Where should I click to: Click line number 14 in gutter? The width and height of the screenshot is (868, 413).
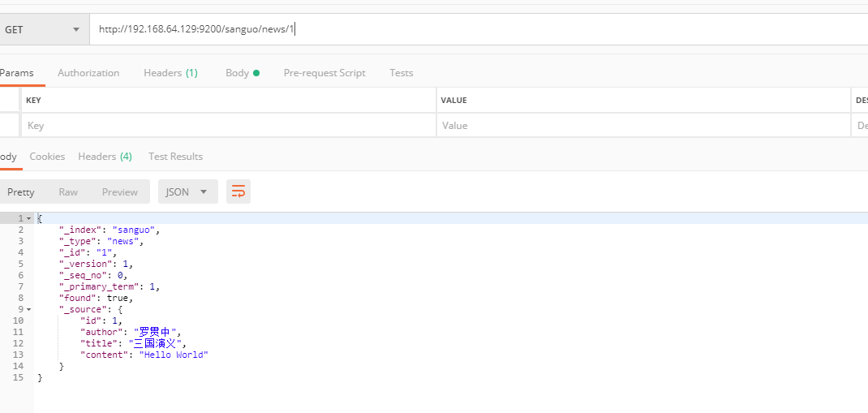click(x=19, y=366)
